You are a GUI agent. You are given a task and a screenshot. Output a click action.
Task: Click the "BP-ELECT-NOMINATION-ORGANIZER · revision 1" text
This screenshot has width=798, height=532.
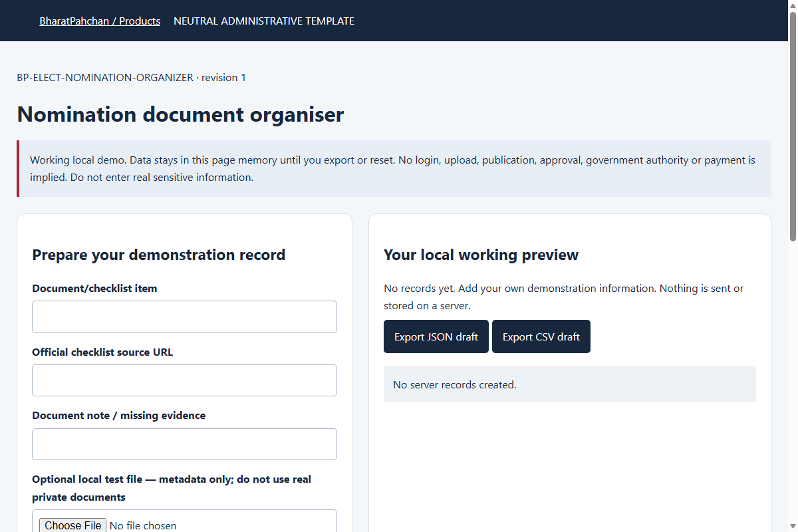(132, 78)
